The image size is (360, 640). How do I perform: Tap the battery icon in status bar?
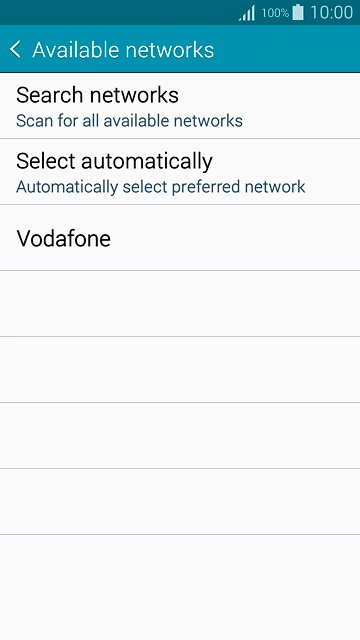(x=298, y=12)
